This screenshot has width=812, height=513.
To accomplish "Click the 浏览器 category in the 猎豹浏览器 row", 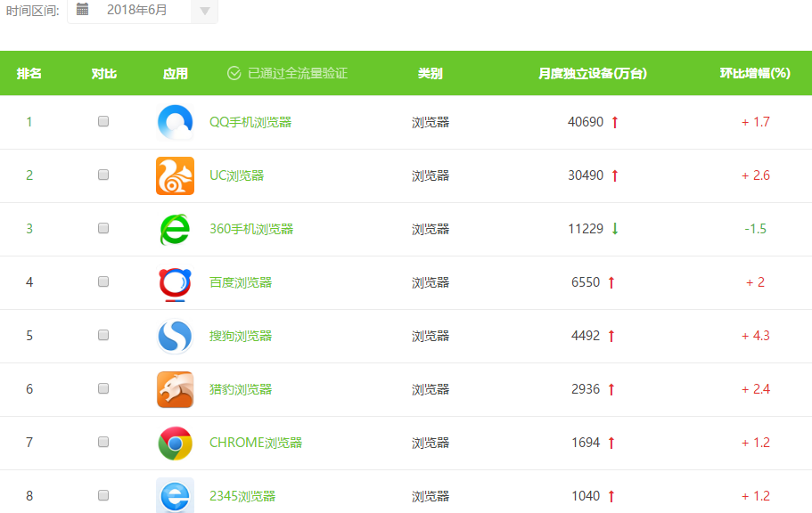I will click(x=431, y=389).
